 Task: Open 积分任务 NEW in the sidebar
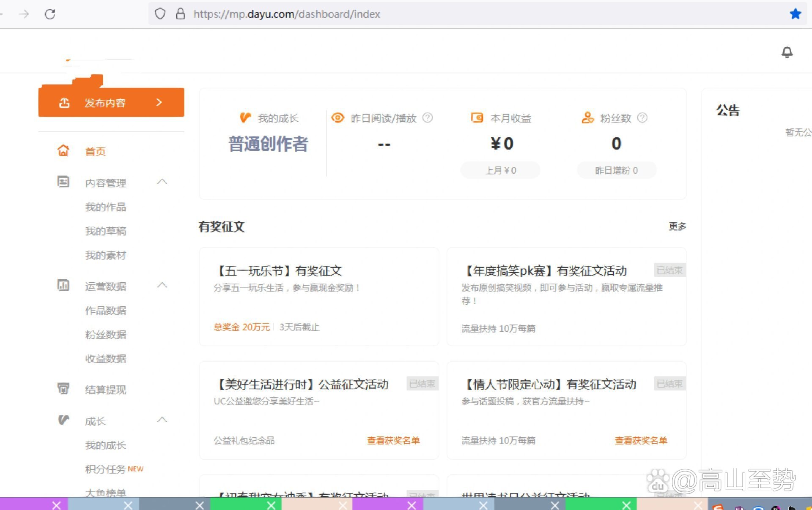pyautogui.click(x=114, y=469)
